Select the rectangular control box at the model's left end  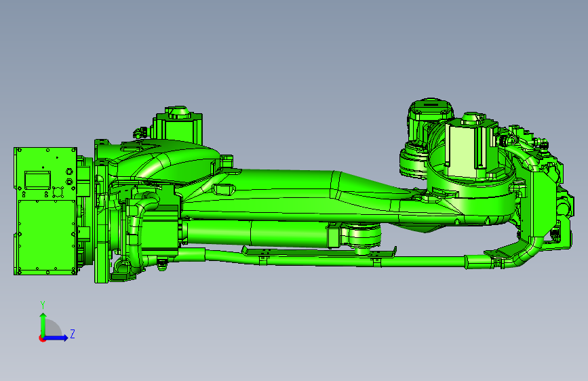tap(45, 211)
